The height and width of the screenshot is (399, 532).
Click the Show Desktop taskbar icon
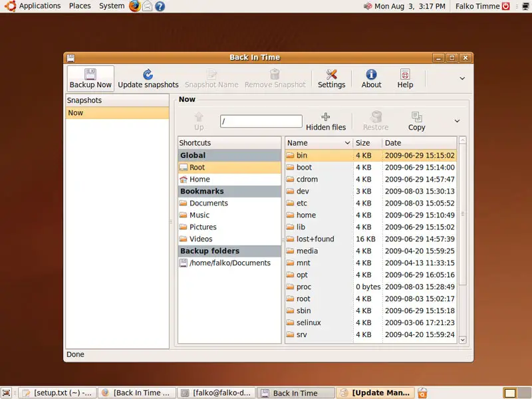coord(6,393)
